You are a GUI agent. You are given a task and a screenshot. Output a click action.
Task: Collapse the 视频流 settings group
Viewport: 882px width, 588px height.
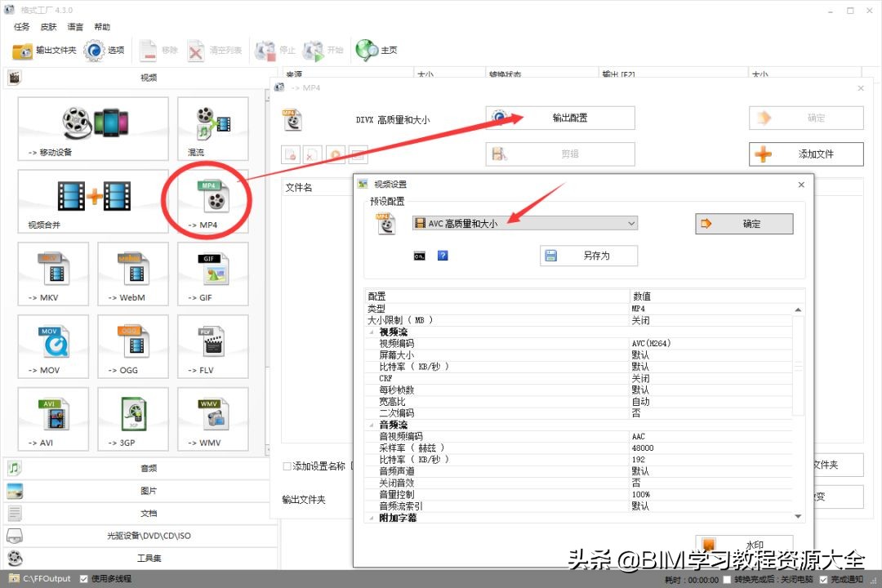click(372, 332)
